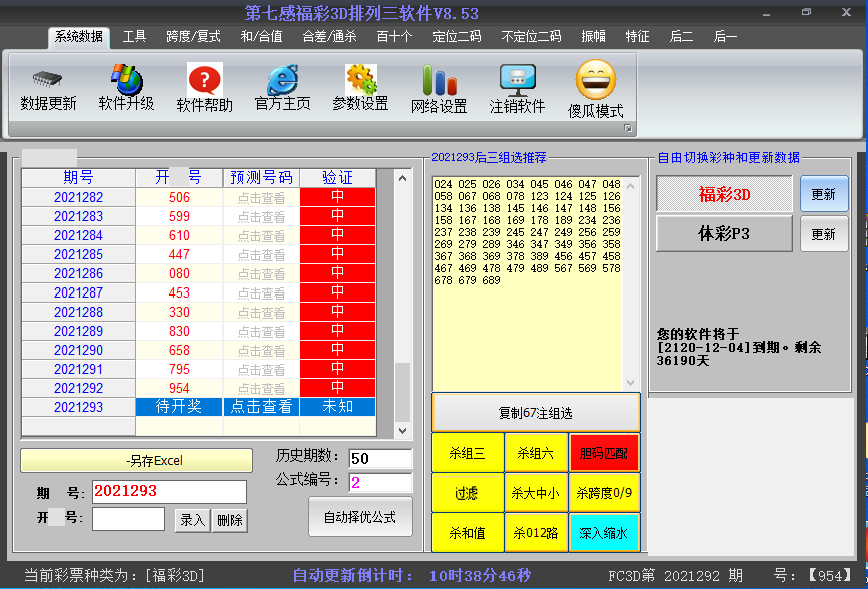The width and height of the screenshot is (868, 589).
Task: Open the 振幅 tab
Action: [x=593, y=37]
